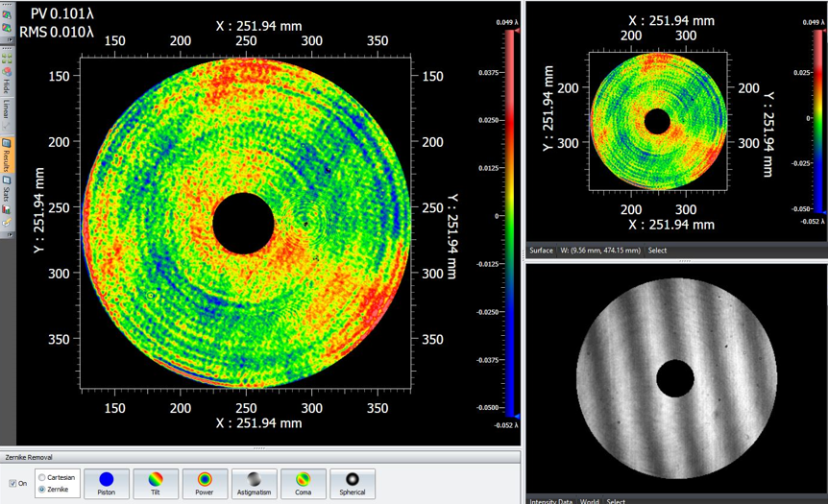Click the 3D cube icon above Hide
This screenshot has width=828, height=504.
tap(7, 71)
